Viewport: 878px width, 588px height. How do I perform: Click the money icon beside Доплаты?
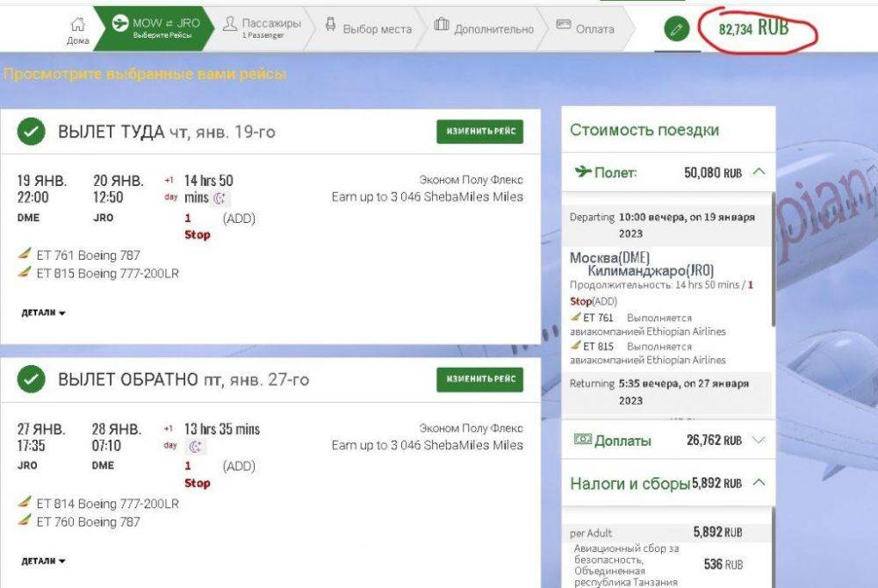click(x=582, y=440)
